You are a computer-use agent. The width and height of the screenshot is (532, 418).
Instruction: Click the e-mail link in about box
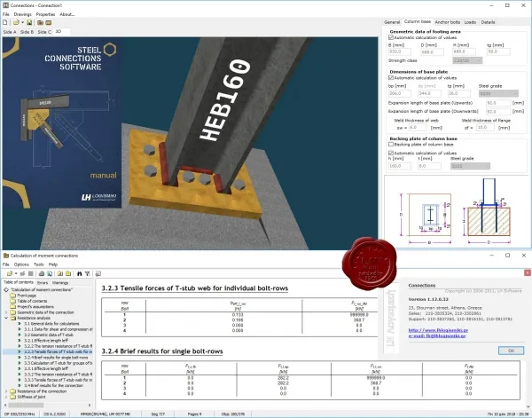437,335
